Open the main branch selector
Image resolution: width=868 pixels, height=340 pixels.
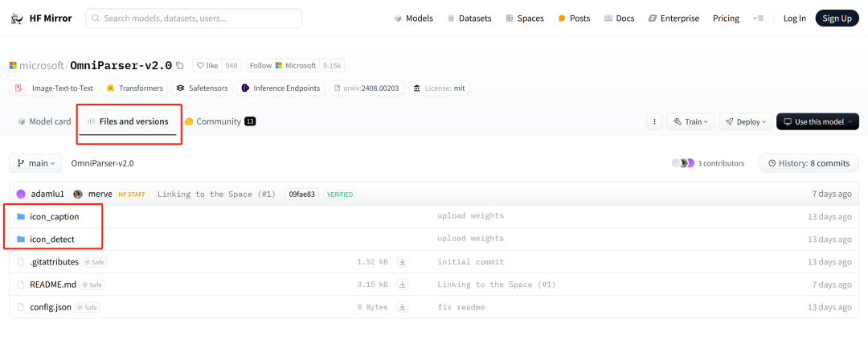(x=35, y=163)
